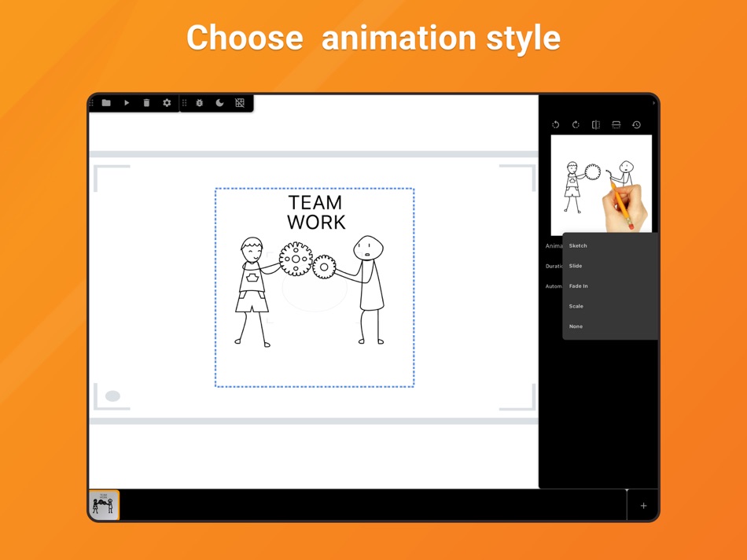Choose Sketch animation style

coord(610,246)
